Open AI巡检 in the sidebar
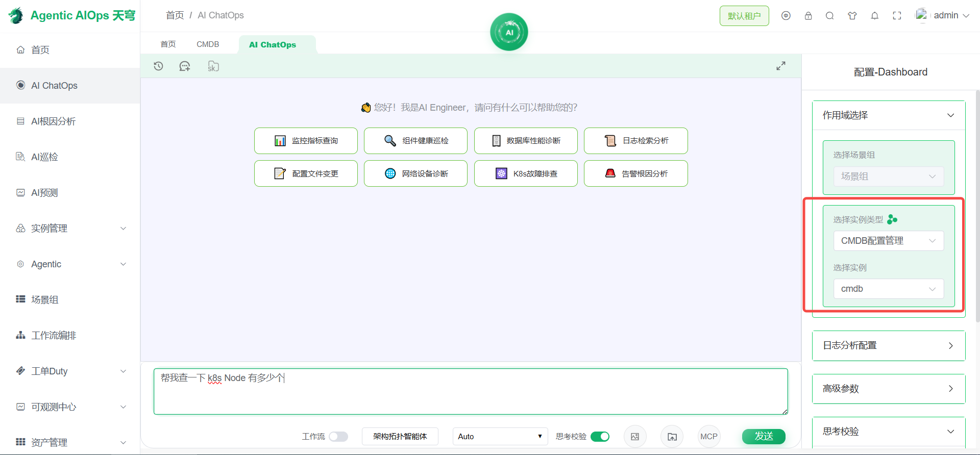Viewport: 980px width, 455px height. coord(70,157)
